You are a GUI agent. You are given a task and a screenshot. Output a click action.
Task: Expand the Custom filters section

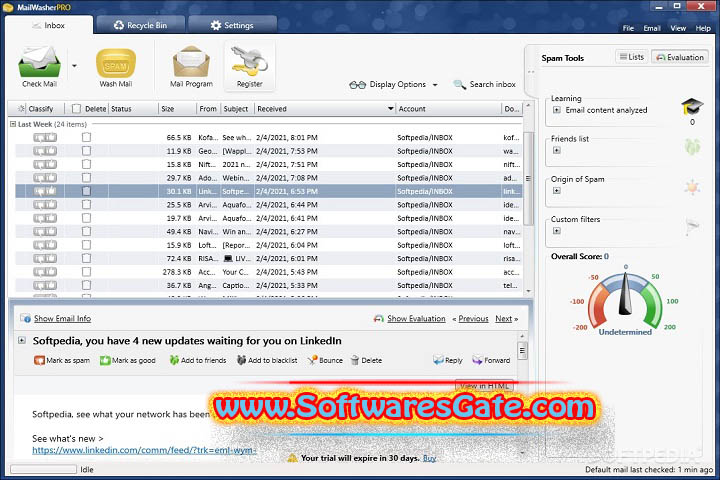pos(557,231)
